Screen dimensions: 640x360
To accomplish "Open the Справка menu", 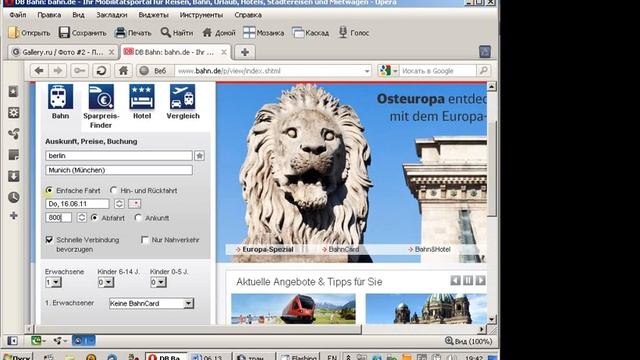I will 248,15.
